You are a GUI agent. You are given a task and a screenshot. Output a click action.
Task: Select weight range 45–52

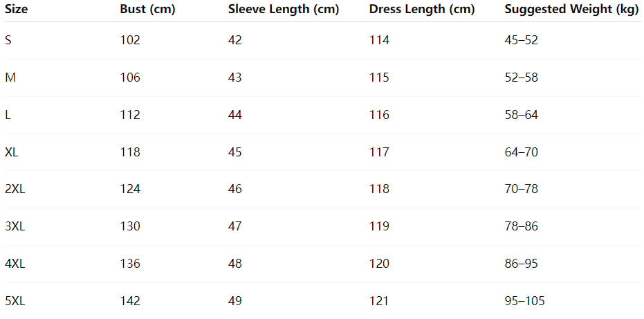(x=522, y=40)
